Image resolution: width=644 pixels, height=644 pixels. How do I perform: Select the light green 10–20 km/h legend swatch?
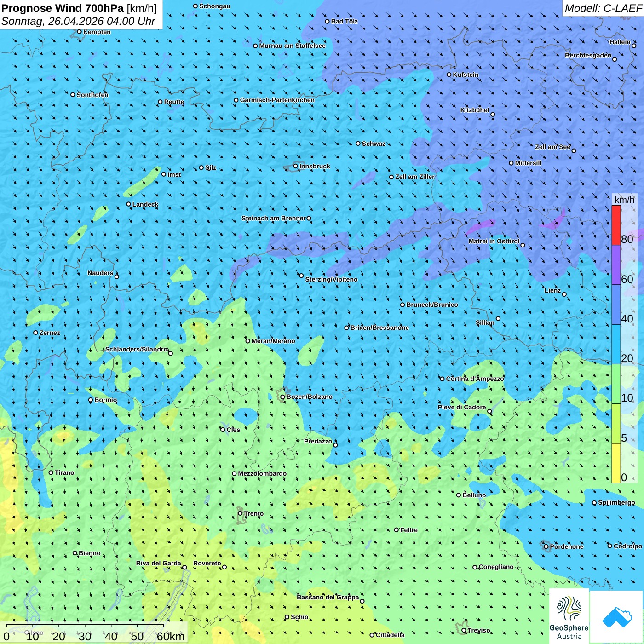(616, 384)
